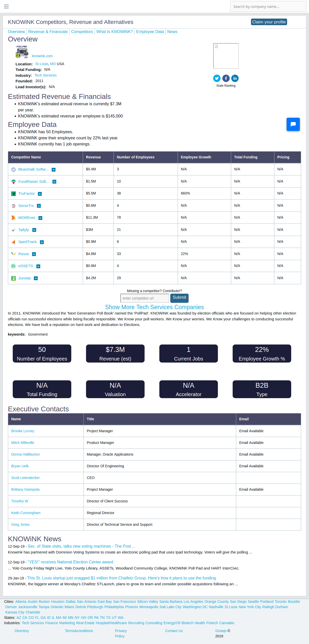Open the Contact Us footer link

174,631
